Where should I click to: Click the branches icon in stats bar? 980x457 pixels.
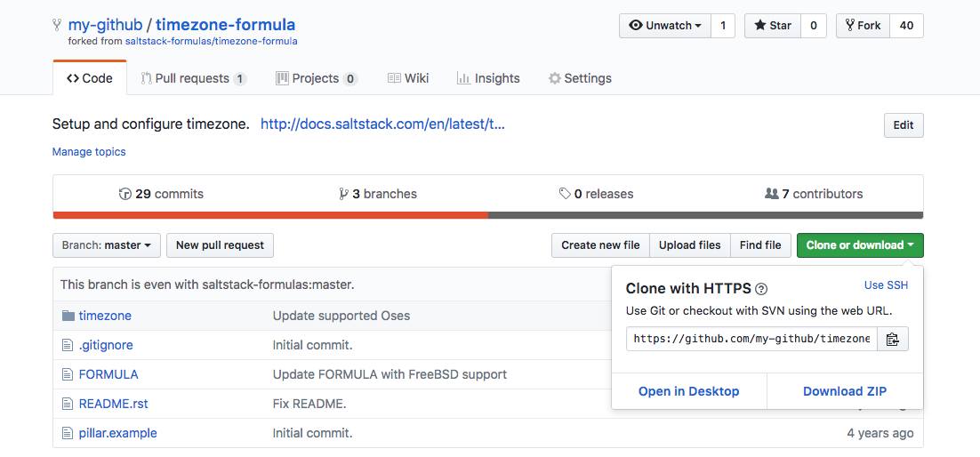[x=344, y=194]
